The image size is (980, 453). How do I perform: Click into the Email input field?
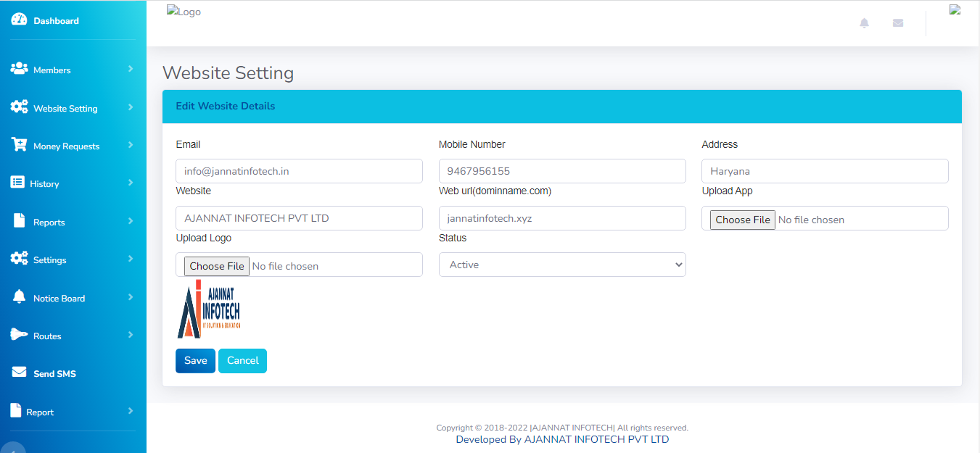[x=299, y=171]
